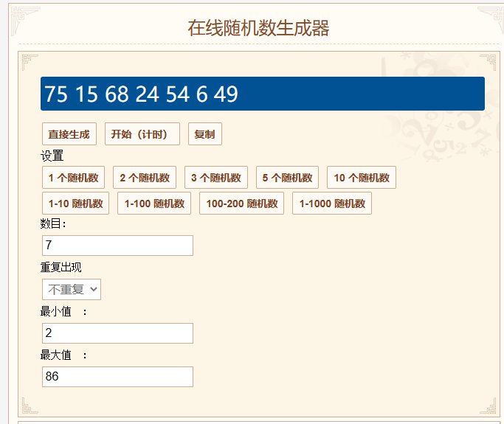The width and height of the screenshot is (504, 424).
Task: Click the 直接生成 button
Action: click(69, 134)
